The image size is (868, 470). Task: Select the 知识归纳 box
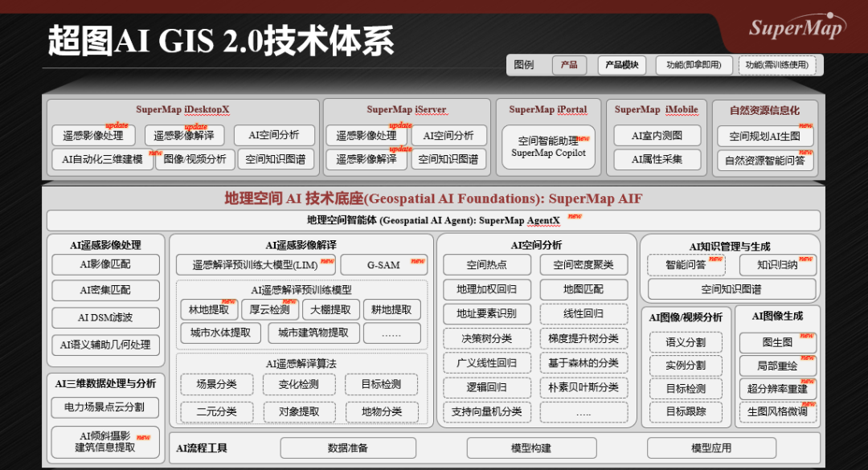click(x=778, y=265)
